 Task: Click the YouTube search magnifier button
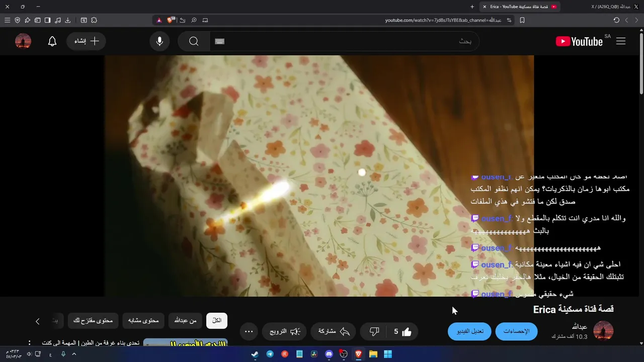click(194, 41)
